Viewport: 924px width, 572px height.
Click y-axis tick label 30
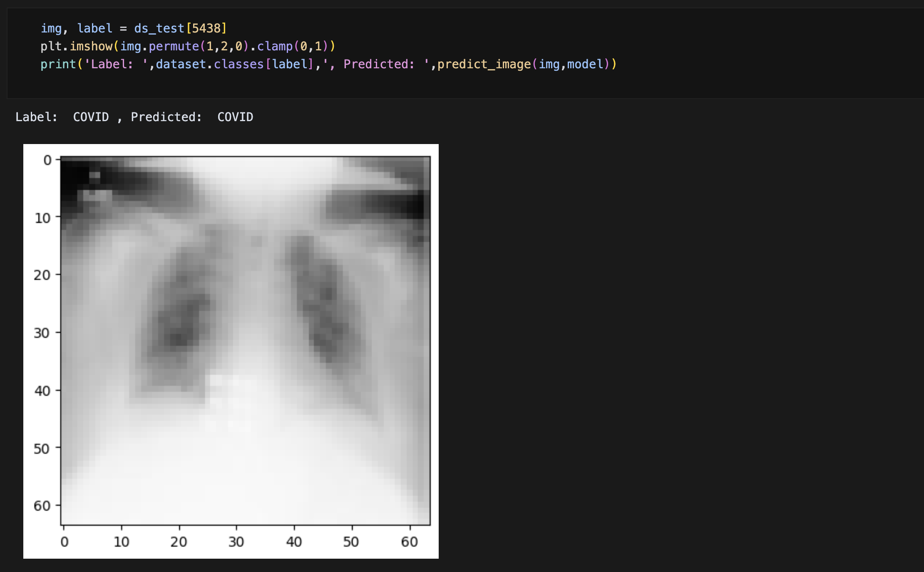(42, 333)
